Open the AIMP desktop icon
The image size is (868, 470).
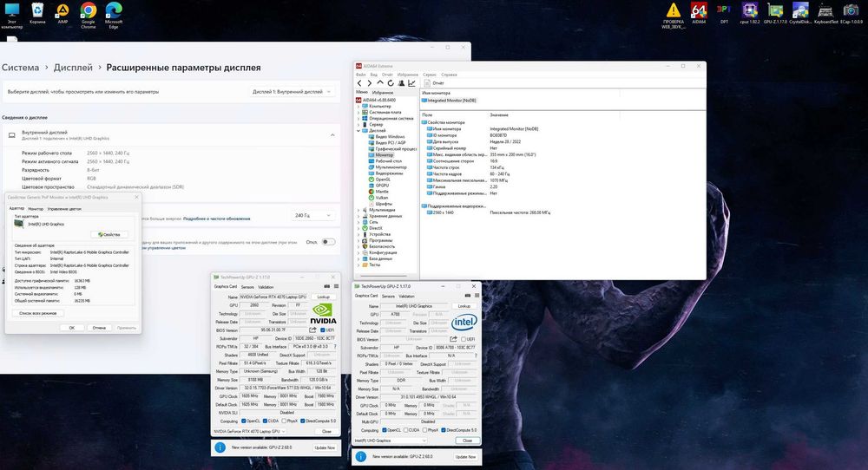tap(62, 13)
